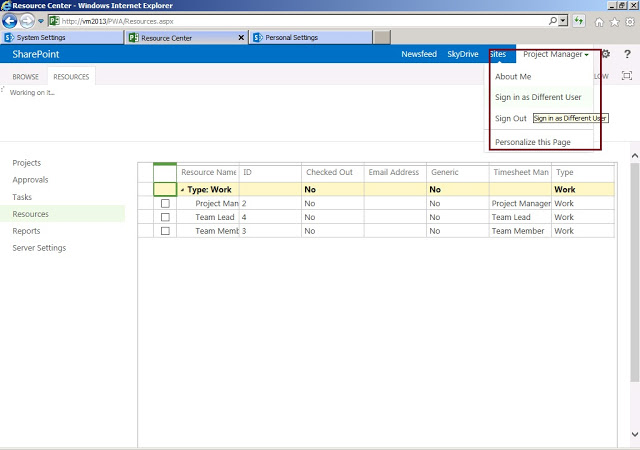640x450 pixels.
Task: Click the page vertical scrollbar
Action: coord(634,300)
